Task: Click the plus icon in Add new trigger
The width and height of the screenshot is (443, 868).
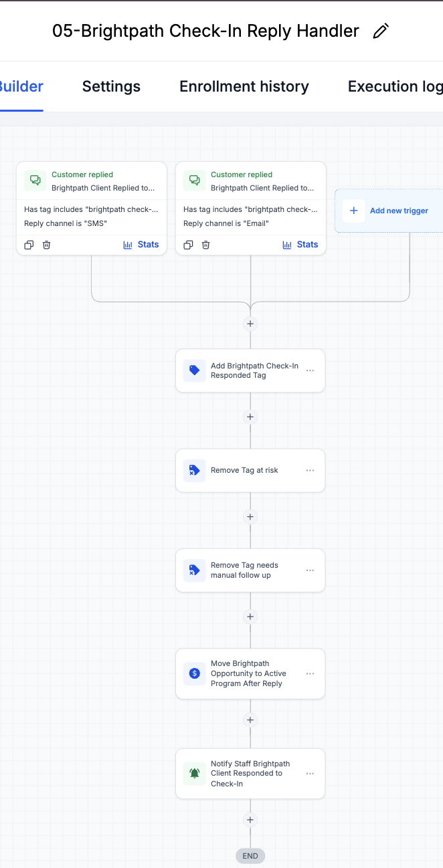Action: tap(354, 211)
